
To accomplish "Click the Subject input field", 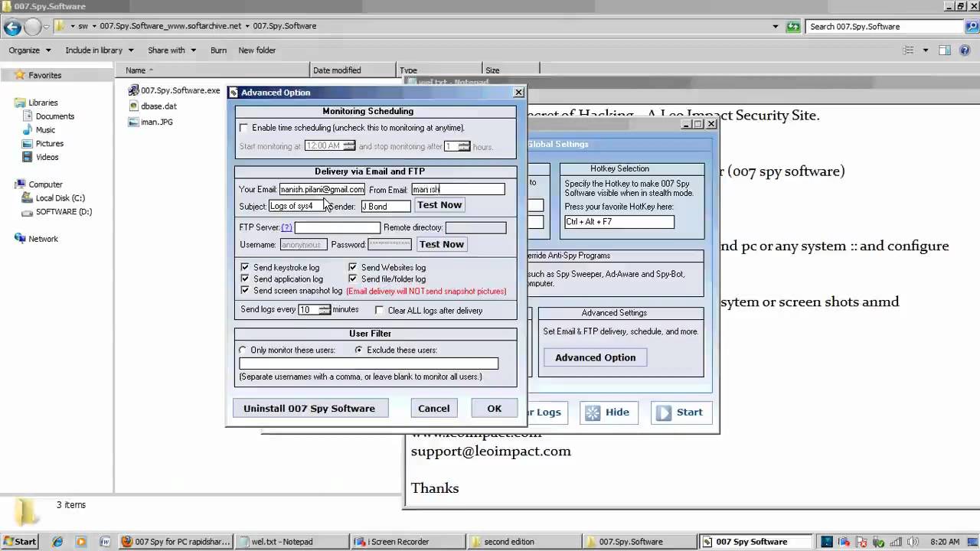I will [x=299, y=206].
